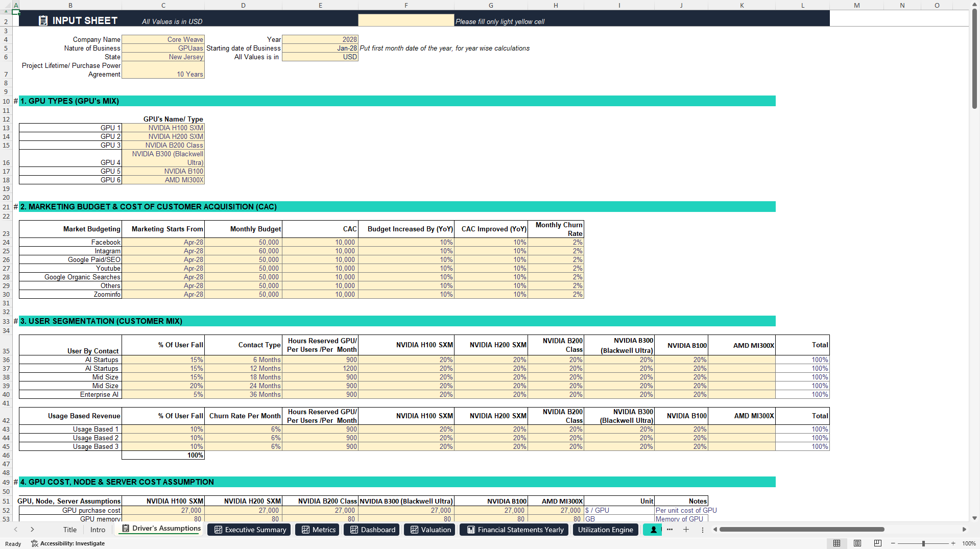Click the zoom in plus button
Screen dimensions: 980x549
953,543
